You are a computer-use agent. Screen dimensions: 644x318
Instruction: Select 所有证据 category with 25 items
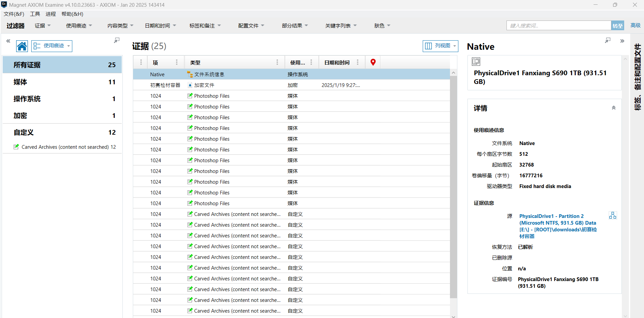point(62,65)
